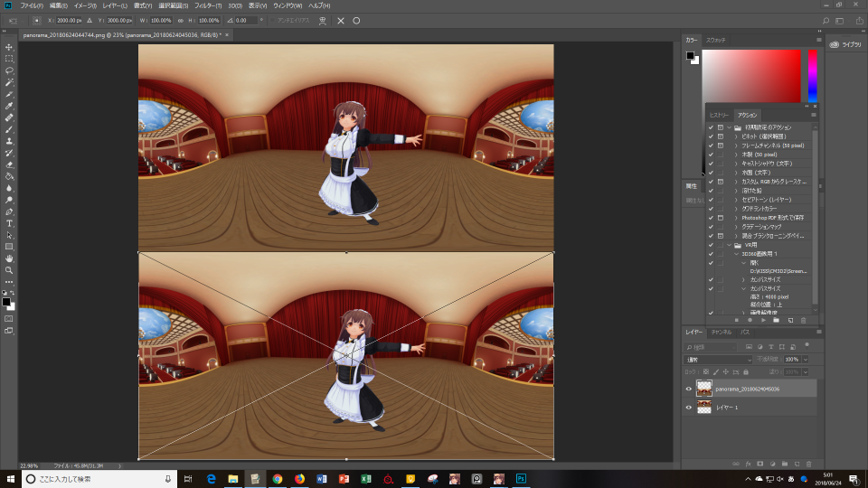Viewport: 868px width, 488px height.
Task: Click the foreground color swatch in toolbar
Action: point(6,302)
